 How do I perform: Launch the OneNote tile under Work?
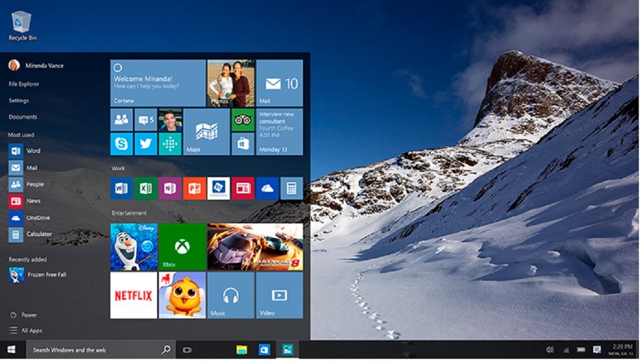click(x=170, y=188)
